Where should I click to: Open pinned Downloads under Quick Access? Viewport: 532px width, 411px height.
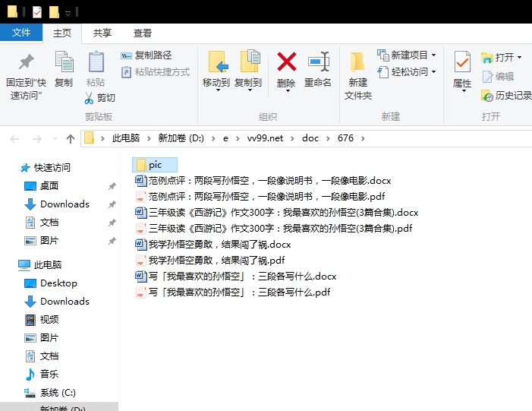57,204
